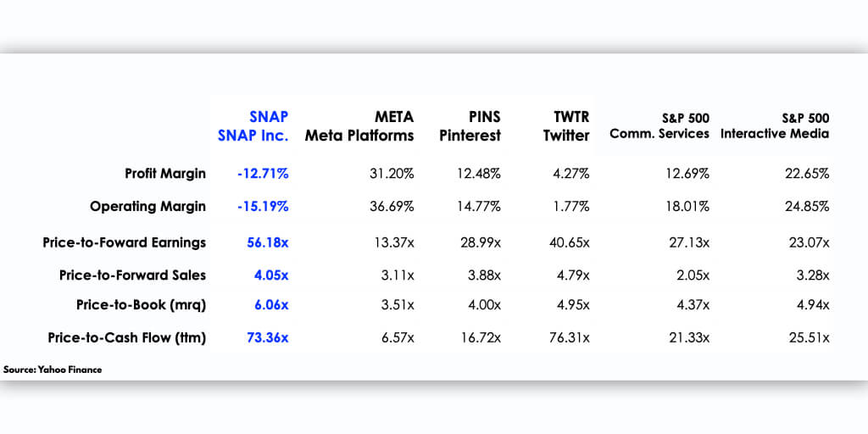Click Pinterest's 4.00x price-to-book cell
Screen dimensions: 868x434
484,305
